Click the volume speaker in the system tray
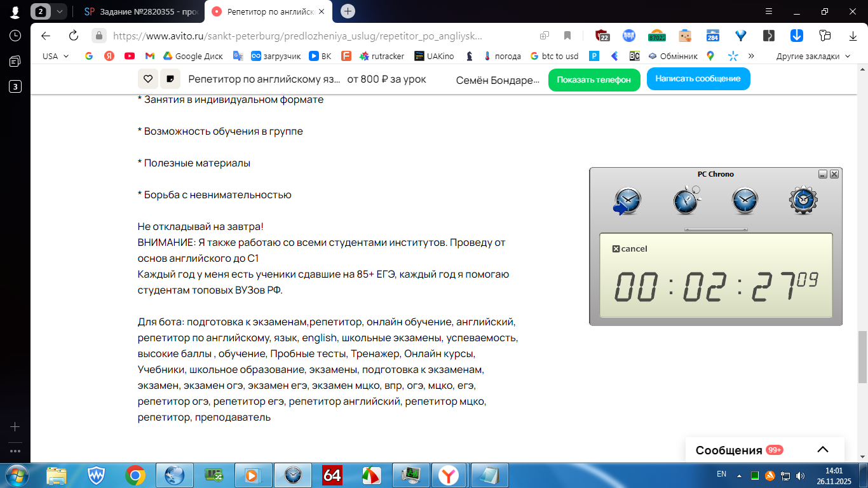The width and height of the screenshot is (868, 488). (x=800, y=475)
